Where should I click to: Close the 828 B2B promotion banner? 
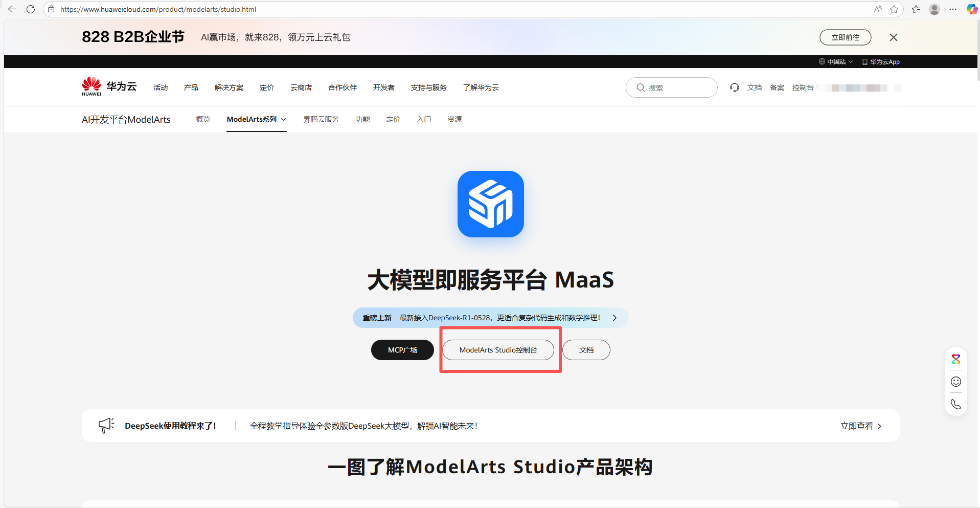pos(894,37)
